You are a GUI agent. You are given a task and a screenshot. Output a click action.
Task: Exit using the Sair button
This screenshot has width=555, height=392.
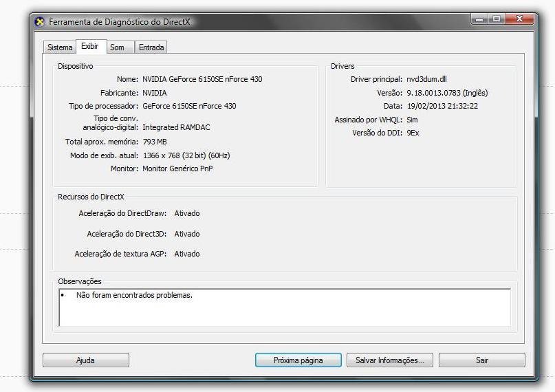click(481, 360)
